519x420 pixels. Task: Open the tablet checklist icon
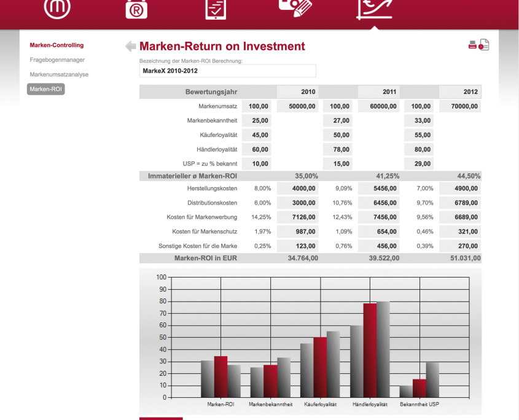216,10
